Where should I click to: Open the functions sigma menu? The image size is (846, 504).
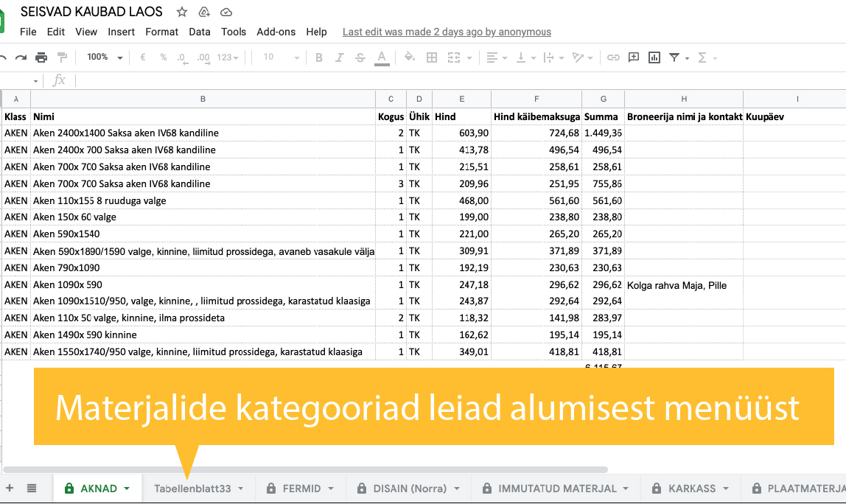tap(707, 57)
